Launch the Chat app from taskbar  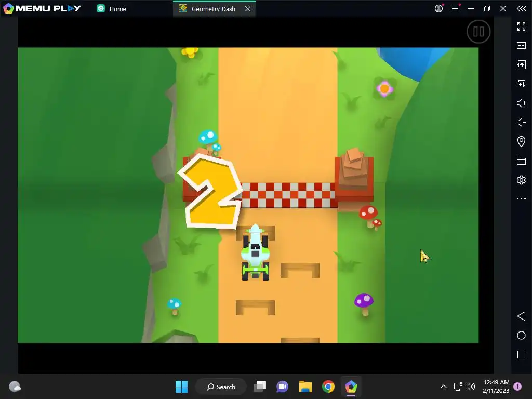(x=282, y=387)
